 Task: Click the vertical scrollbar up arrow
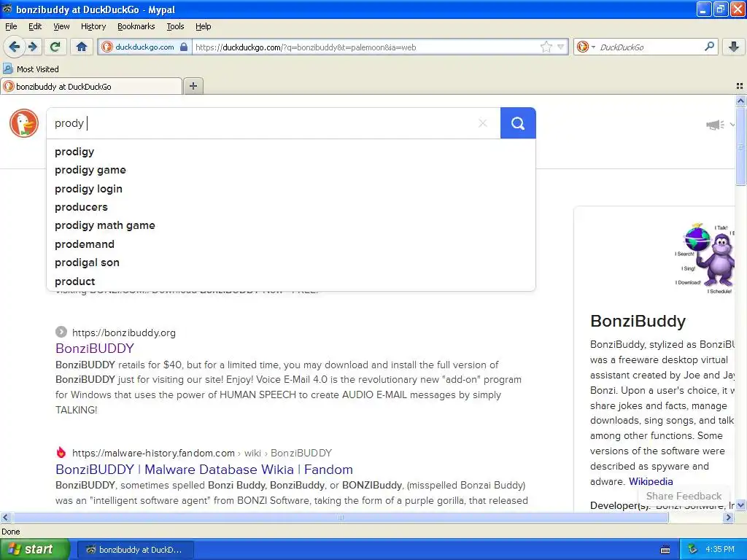pyautogui.click(x=740, y=101)
